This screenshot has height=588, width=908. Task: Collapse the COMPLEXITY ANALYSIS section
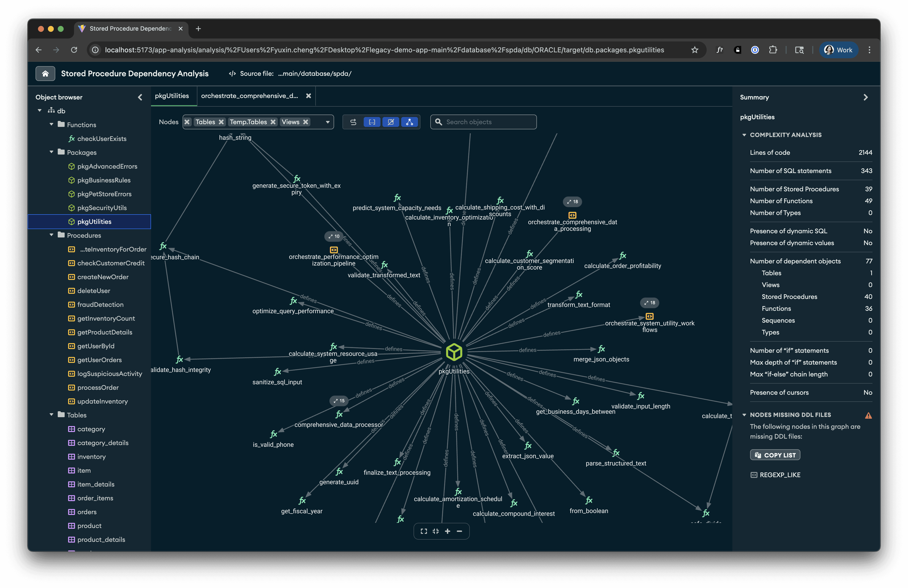[744, 135]
